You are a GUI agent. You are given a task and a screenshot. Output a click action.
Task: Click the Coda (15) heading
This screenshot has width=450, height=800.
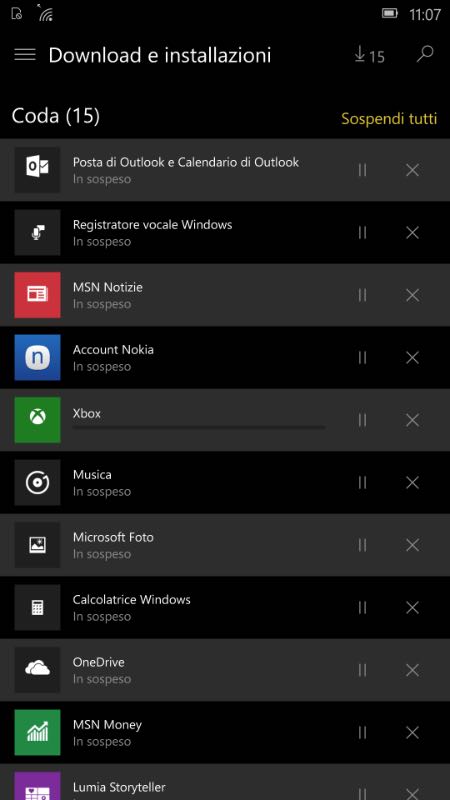[x=56, y=116]
